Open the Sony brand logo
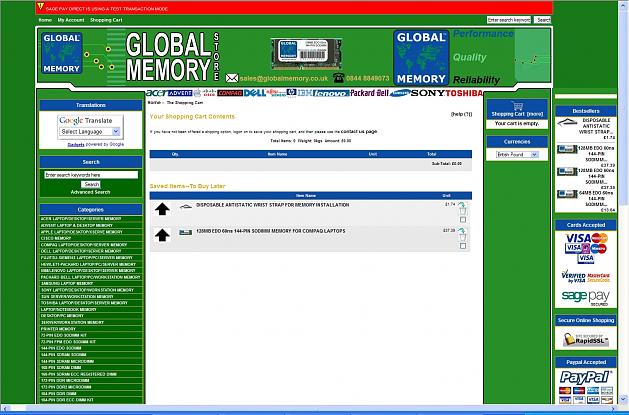The height and width of the screenshot is (415, 629). tap(427, 93)
